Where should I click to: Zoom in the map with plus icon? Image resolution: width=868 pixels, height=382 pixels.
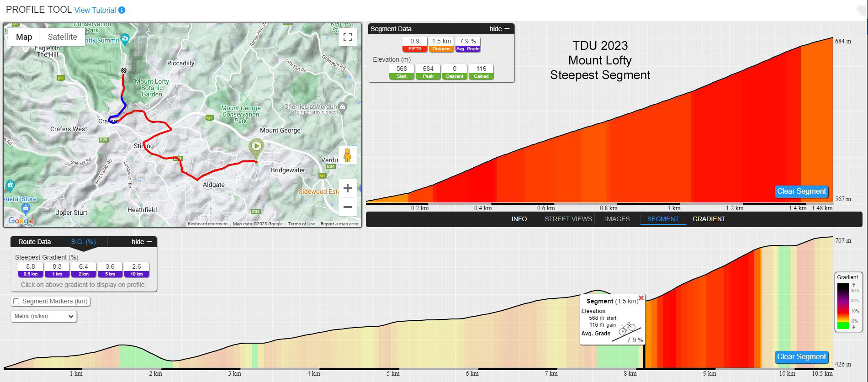click(348, 188)
